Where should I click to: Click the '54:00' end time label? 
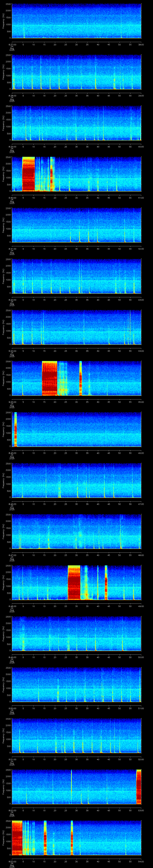point(141,862)
